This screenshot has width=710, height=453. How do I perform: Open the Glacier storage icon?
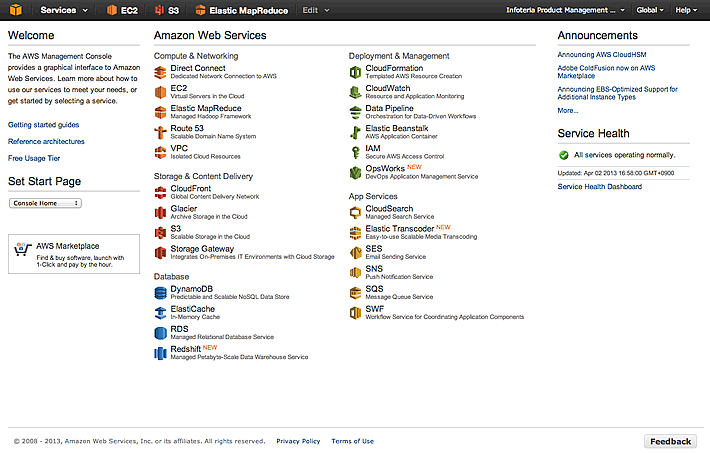click(160, 212)
